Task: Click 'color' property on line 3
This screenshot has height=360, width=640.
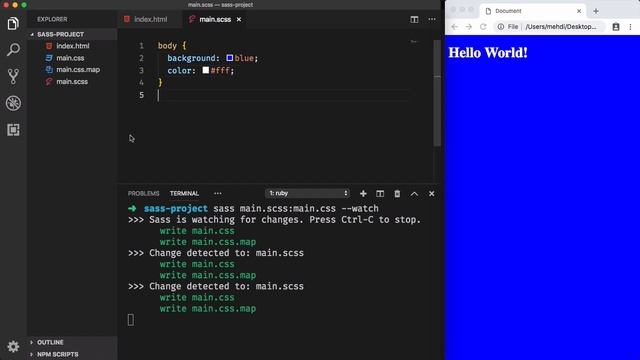Action: [x=180, y=70]
